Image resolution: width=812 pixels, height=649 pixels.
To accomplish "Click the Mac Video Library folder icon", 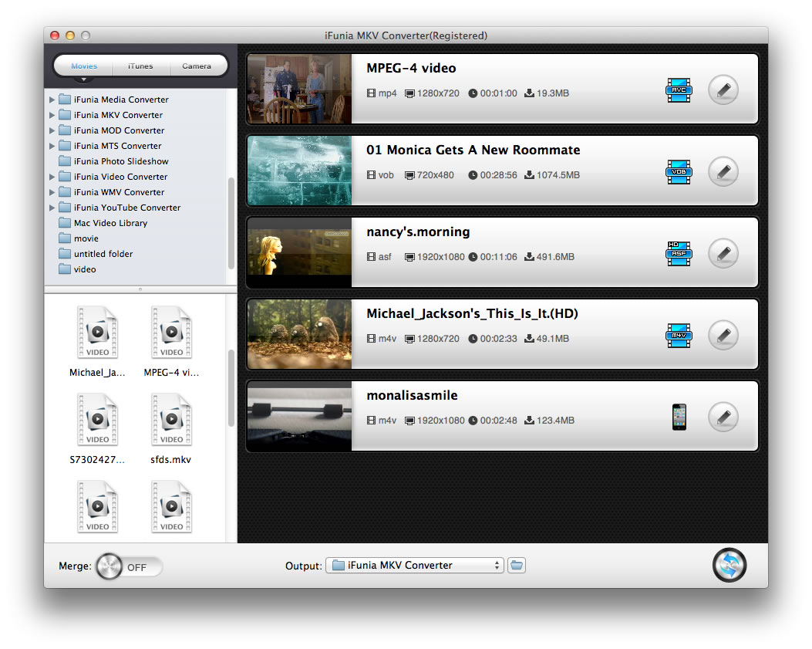I will pyautogui.click(x=65, y=222).
